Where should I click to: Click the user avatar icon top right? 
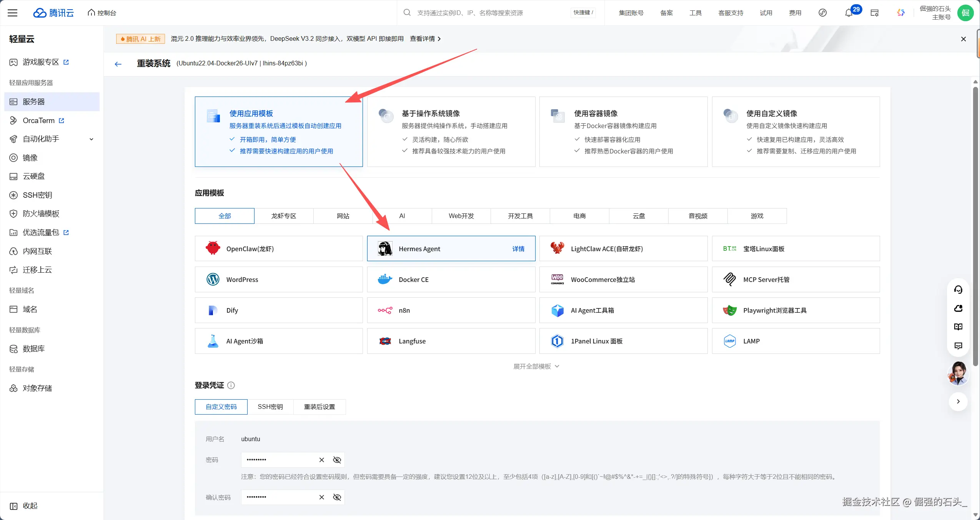965,13
